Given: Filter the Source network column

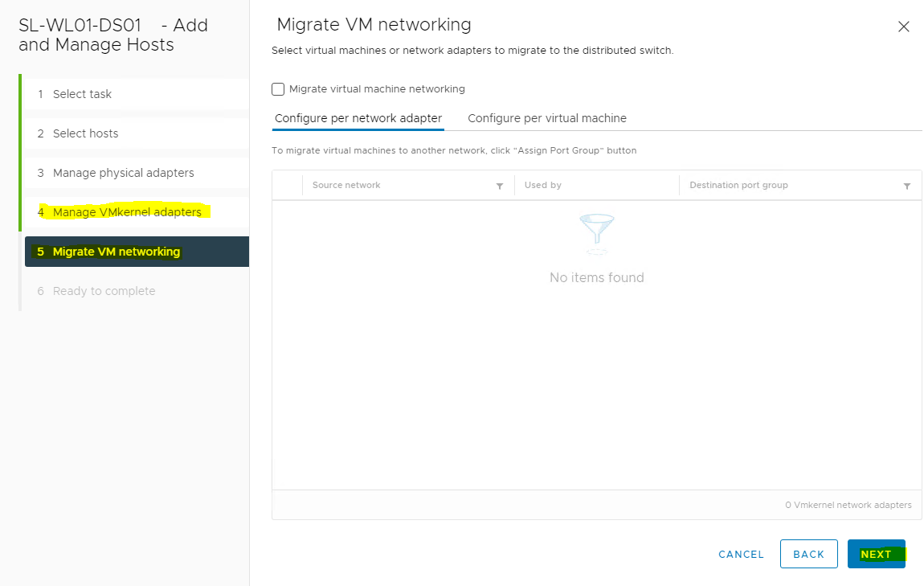Looking at the screenshot, I should (499, 186).
